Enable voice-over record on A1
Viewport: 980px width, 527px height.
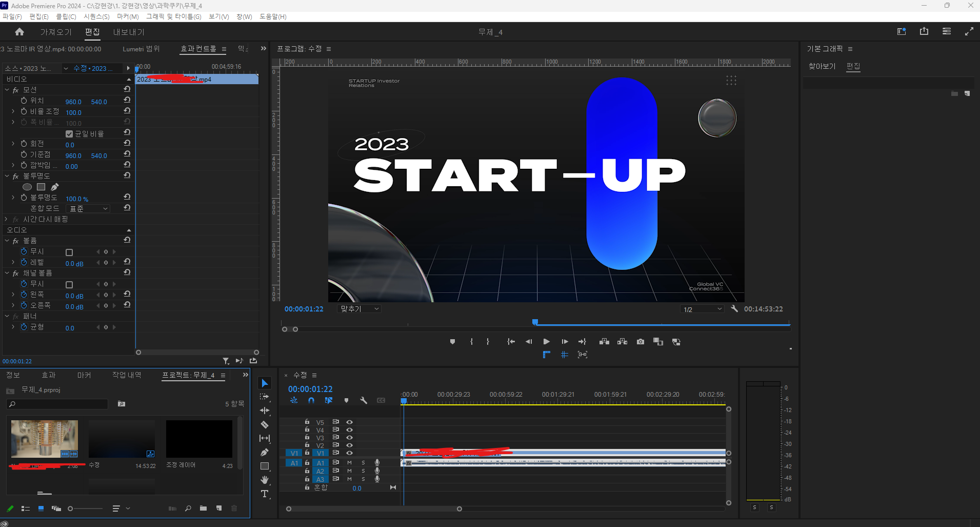(377, 463)
